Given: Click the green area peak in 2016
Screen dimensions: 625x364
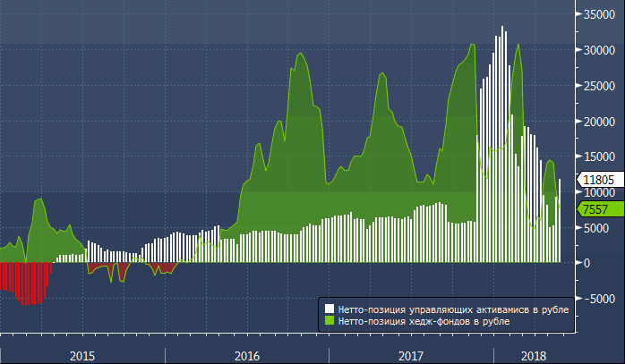Looking at the screenshot, I should (x=300, y=55).
